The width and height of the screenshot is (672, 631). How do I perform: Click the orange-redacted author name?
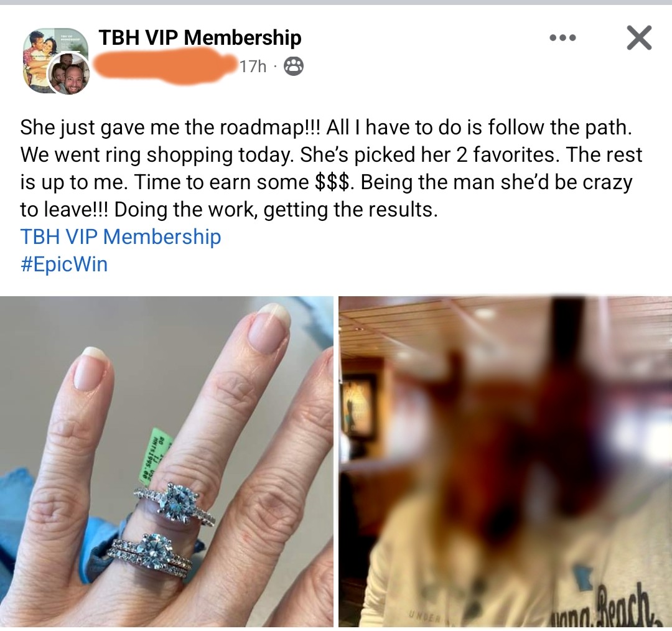point(164,65)
